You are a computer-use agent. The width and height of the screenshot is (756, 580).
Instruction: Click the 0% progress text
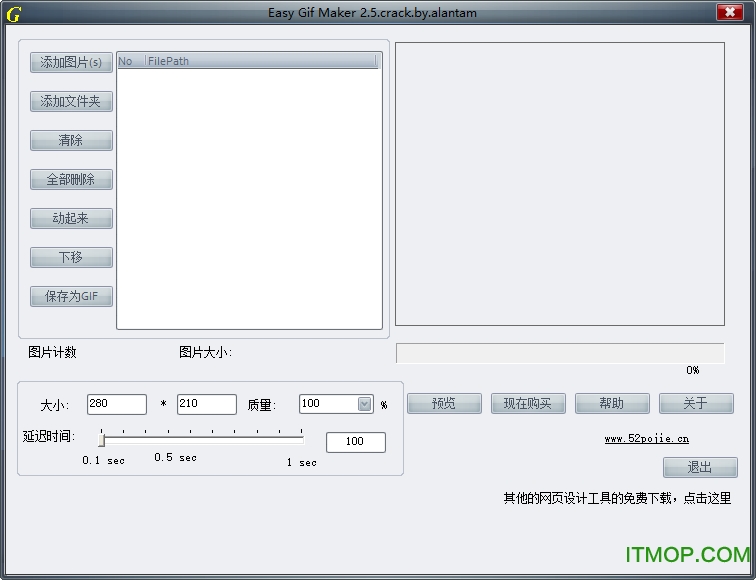[x=693, y=370]
